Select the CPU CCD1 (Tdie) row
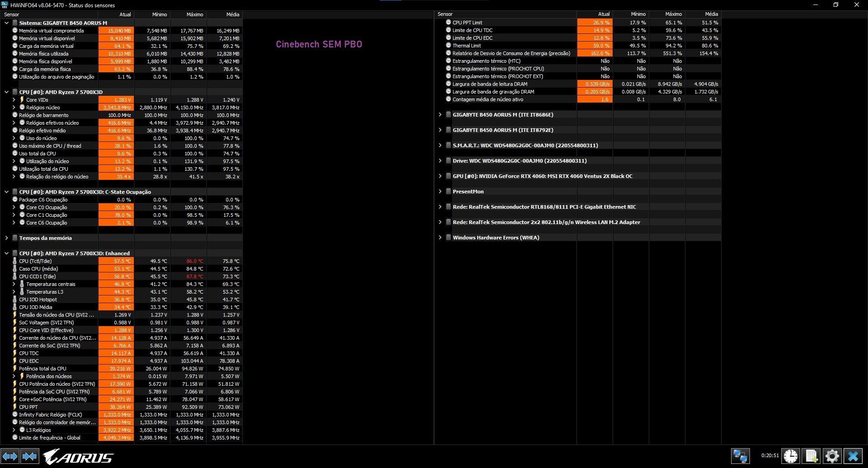Viewport: 868px width, 468px height. (122, 276)
